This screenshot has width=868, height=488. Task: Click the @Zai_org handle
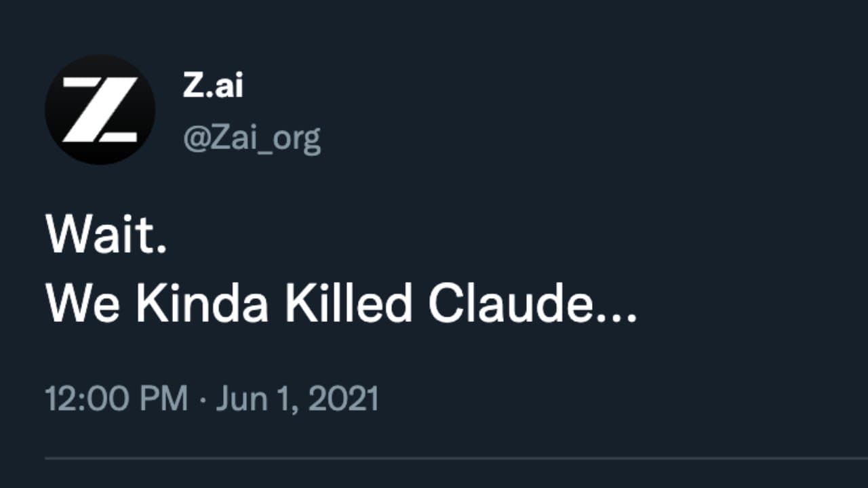(252, 138)
